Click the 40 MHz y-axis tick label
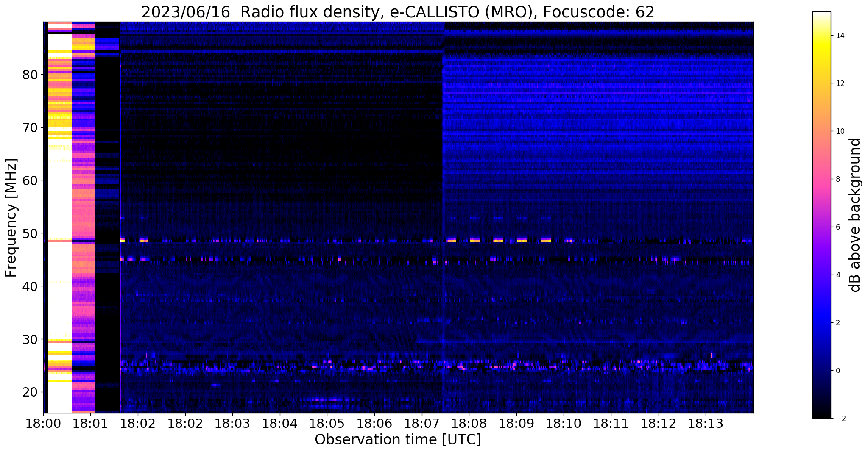868x452 pixels. pyautogui.click(x=30, y=286)
